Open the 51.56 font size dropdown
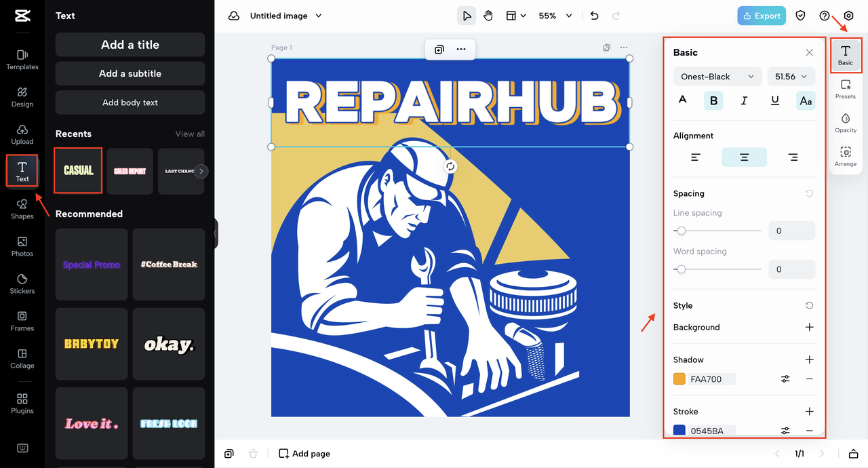Viewport: 868px width, 468px height. pos(791,77)
